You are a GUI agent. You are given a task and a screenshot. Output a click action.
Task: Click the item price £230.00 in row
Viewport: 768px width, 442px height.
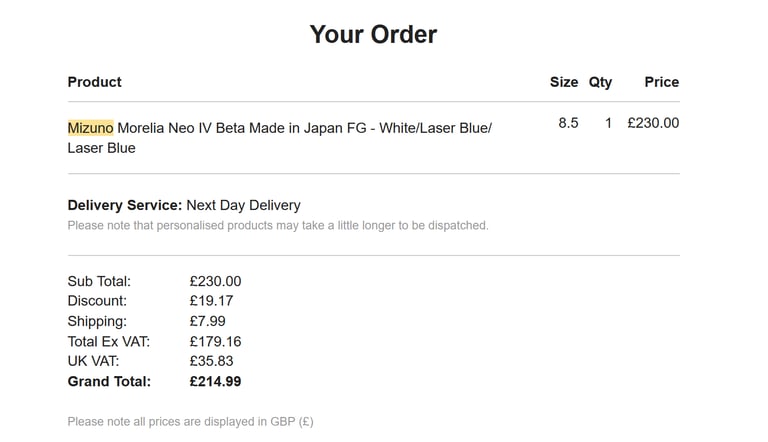653,123
